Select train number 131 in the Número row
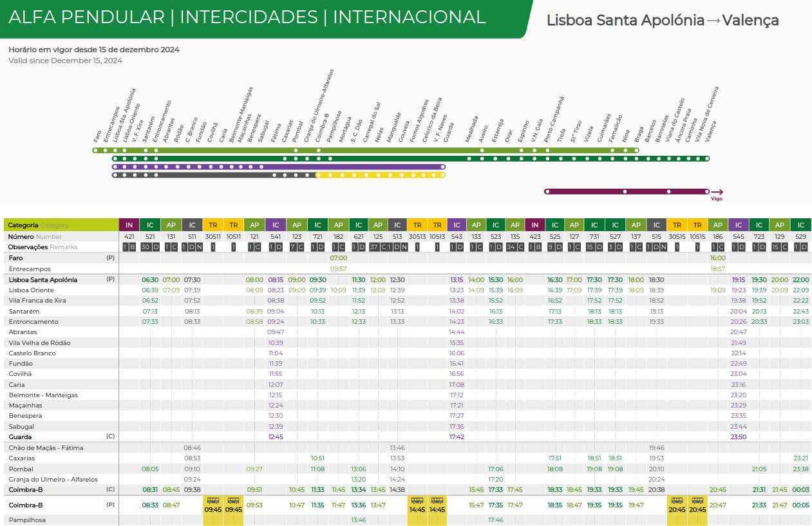The height and width of the screenshot is (526, 812). [x=171, y=237]
